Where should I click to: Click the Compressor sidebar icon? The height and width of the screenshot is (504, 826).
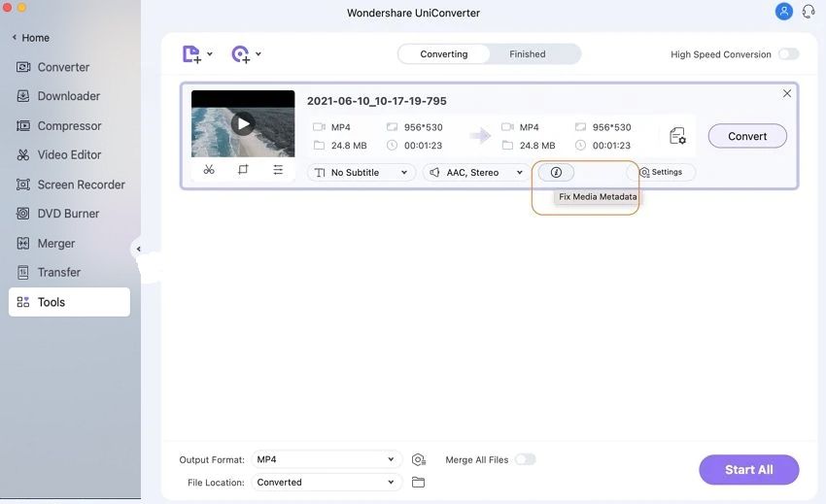tap(23, 125)
